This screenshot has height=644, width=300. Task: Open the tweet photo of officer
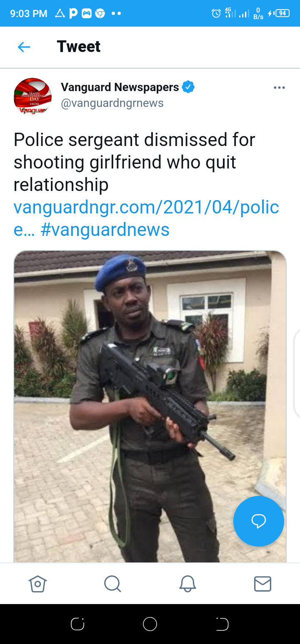tap(150, 406)
